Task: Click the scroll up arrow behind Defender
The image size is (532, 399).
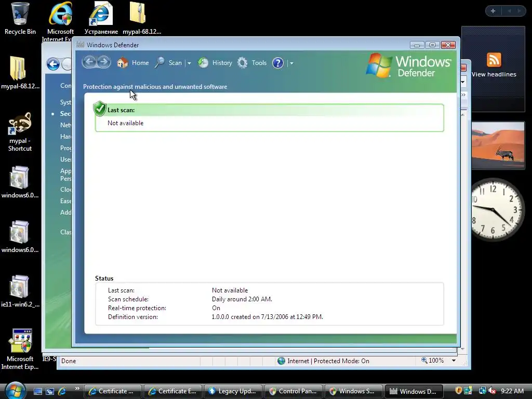Action: tap(462, 115)
